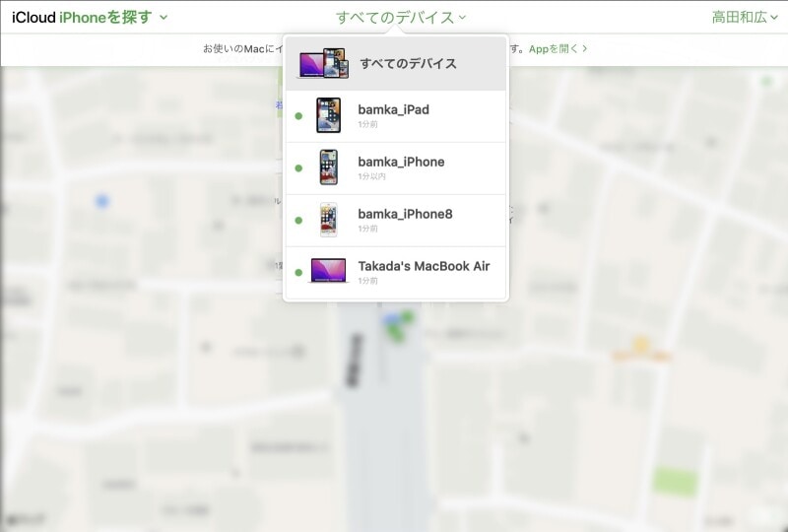788x532 pixels.
Task: Click the iCloud logo text
Action: tap(33, 18)
